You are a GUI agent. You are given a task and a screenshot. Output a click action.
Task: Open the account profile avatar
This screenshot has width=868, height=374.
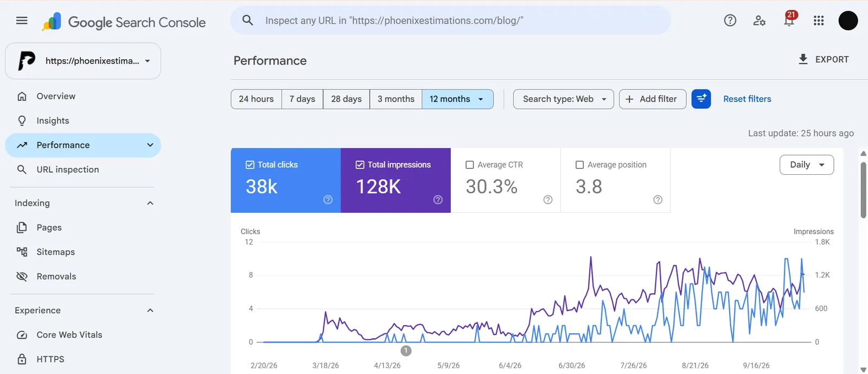(848, 21)
